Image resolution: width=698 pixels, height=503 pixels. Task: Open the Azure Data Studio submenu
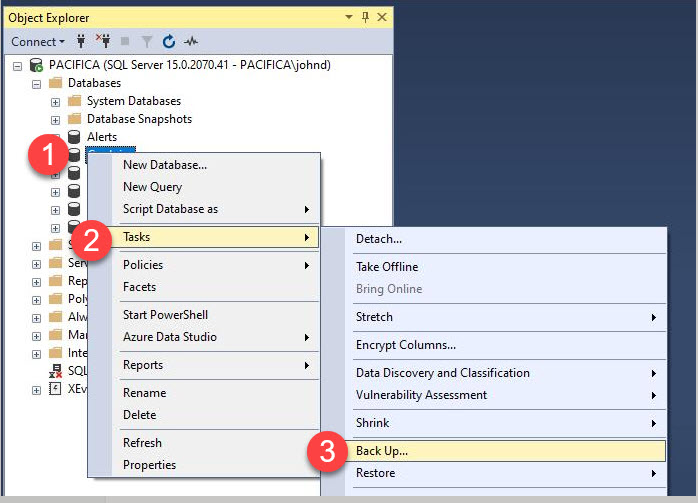tap(215, 337)
